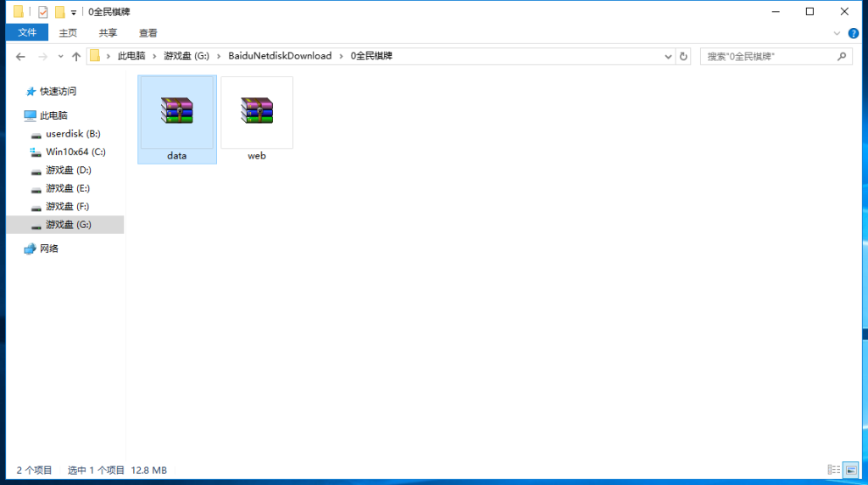Image resolution: width=868 pixels, height=485 pixels.
Task: Click the web file name label
Action: pos(257,155)
